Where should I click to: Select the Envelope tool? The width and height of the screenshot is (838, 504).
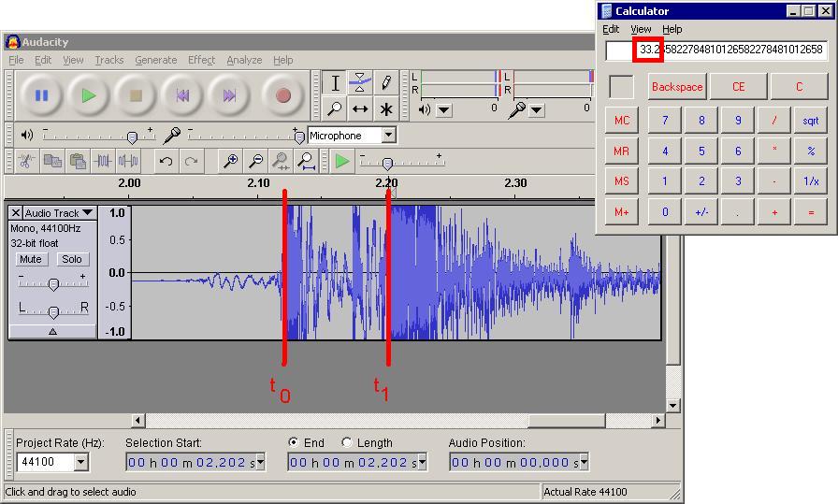(x=360, y=83)
